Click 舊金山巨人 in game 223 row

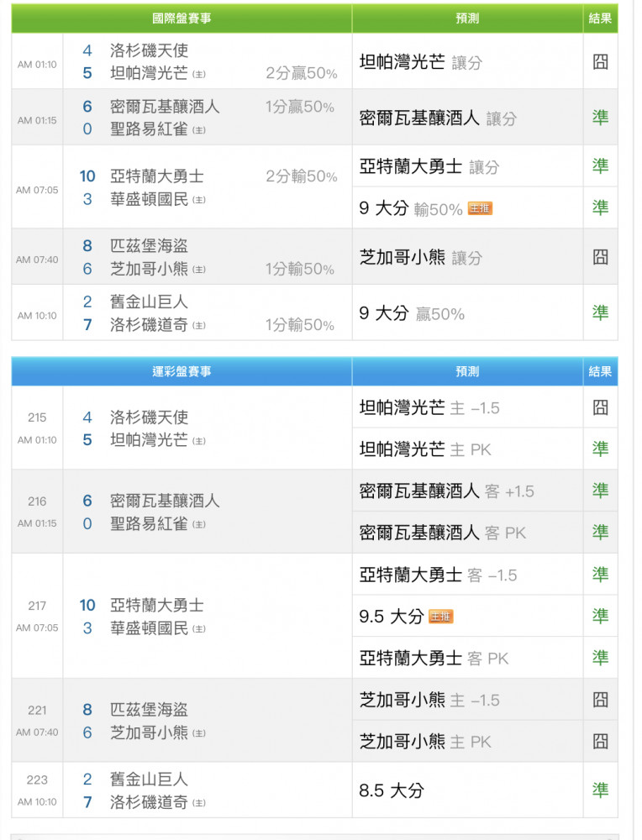(x=149, y=780)
